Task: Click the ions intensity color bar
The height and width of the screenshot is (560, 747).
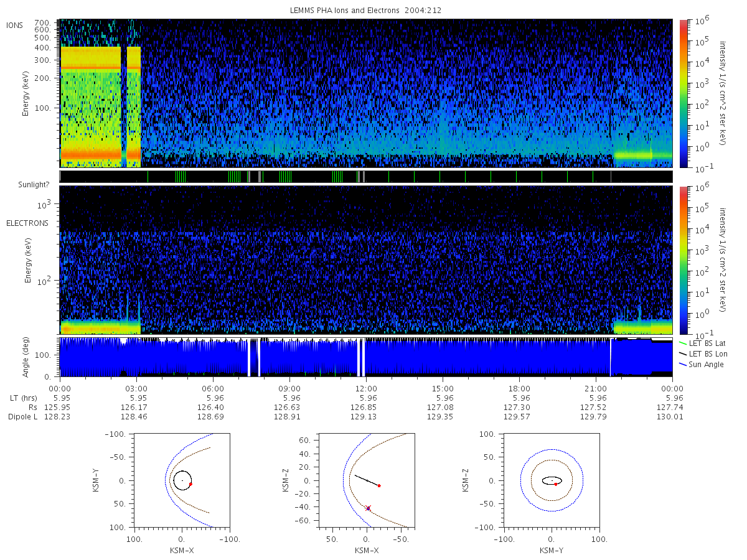Action: (x=683, y=93)
